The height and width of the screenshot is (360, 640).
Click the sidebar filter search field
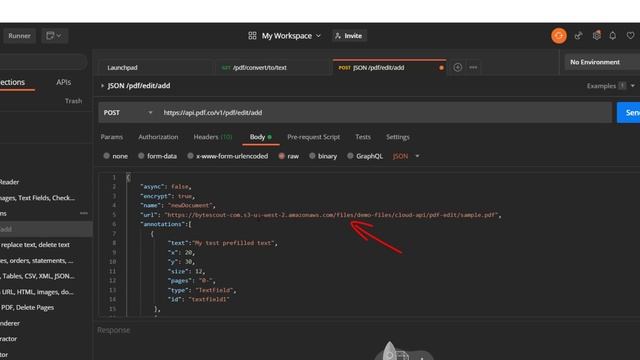43,62
